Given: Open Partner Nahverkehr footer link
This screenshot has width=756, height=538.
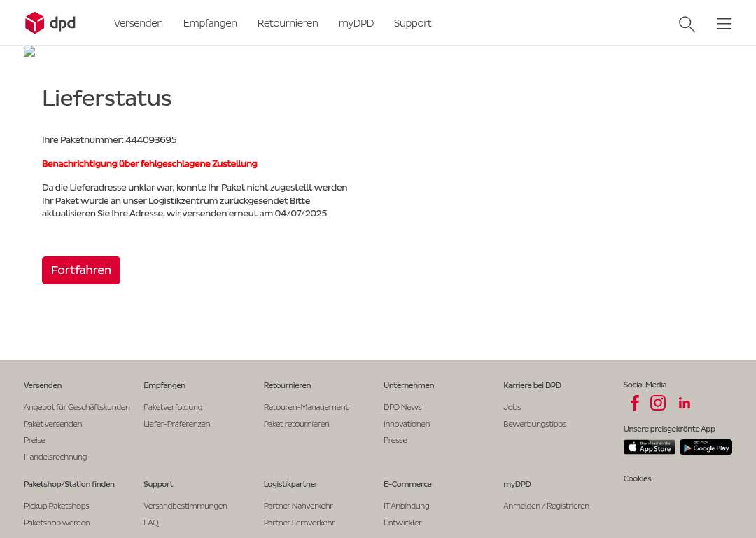Looking at the screenshot, I should (x=298, y=506).
